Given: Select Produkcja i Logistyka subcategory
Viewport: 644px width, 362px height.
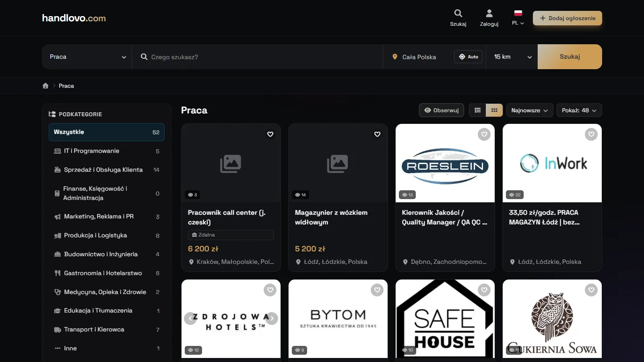Looking at the screenshot, I should 107,235.
